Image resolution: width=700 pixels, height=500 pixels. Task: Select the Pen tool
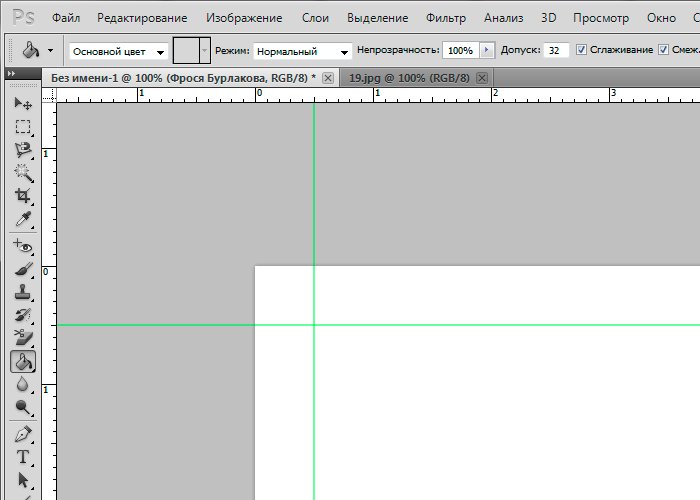click(23, 434)
